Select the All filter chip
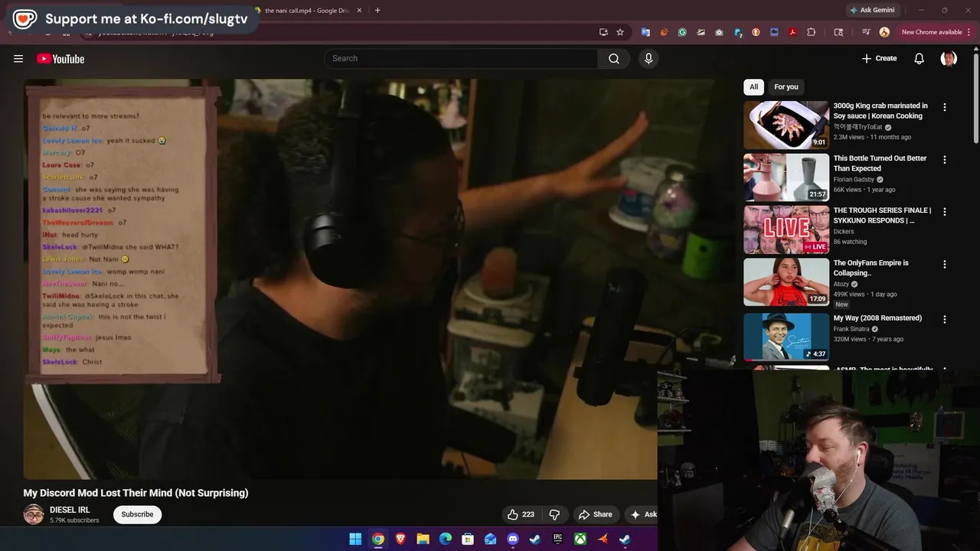 click(x=753, y=86)
